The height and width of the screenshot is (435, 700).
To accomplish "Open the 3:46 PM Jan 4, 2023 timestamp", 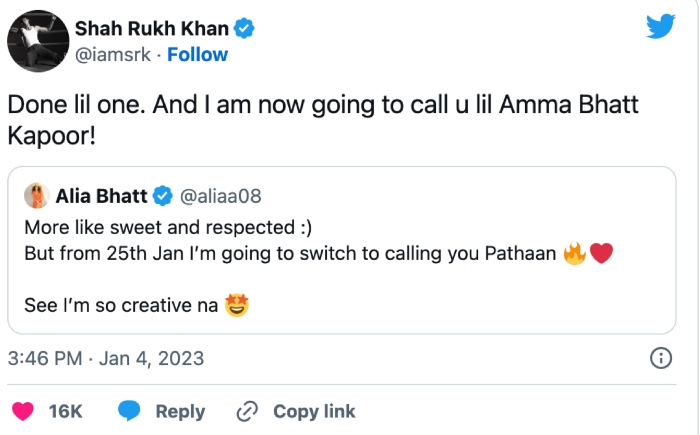I will [105, 358].
